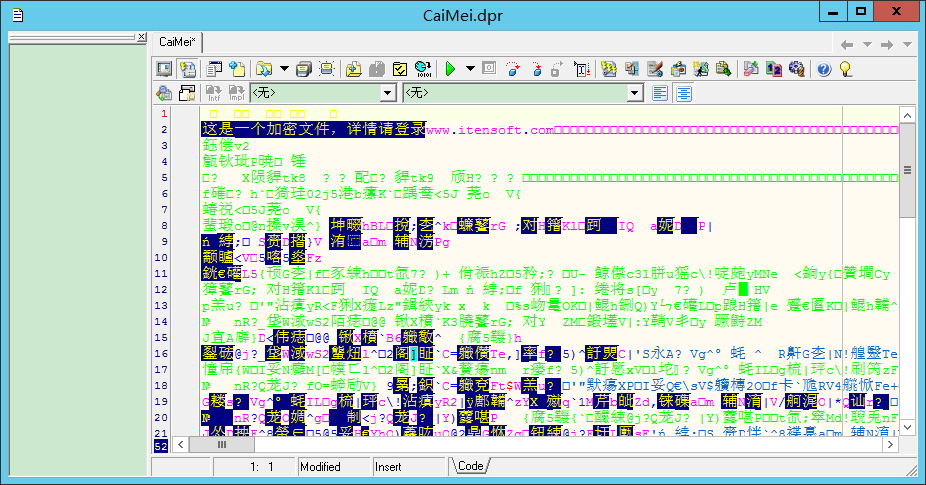Click the blue 52 line count box
The width and height of the screenshot is (926, 485).
click(x=161, y=446)
